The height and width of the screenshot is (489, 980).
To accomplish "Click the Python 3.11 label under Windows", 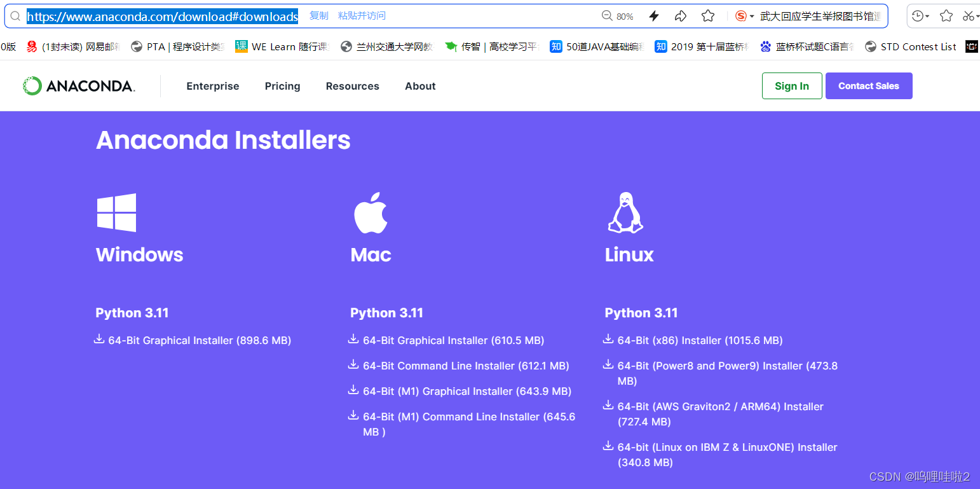I will (132, 313).
